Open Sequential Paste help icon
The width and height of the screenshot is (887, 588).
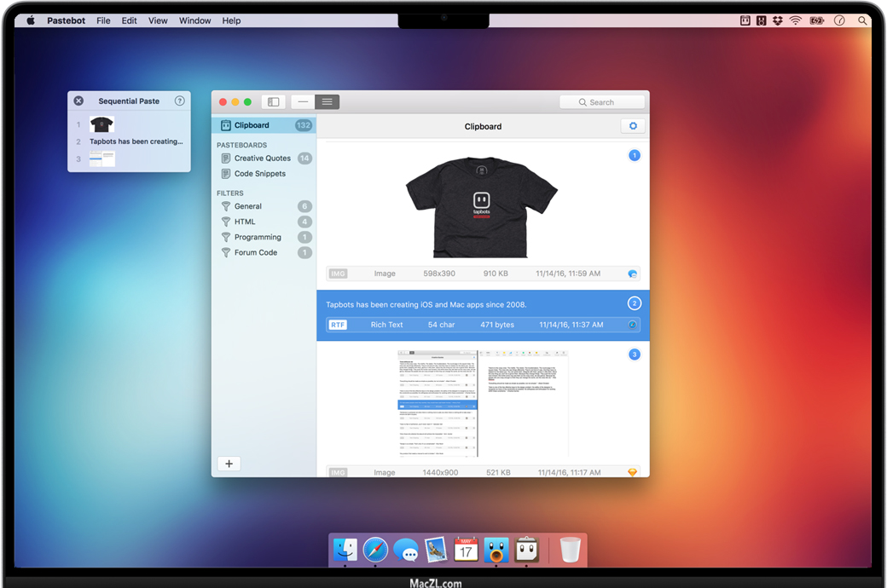point(179,101)
